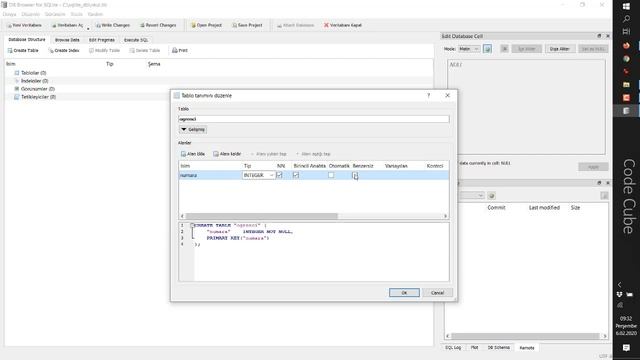Click the icon next to the Mode dropdown in Edit Database Cell
The height and width of the screenshot is (360, 640).
[487, 49]
